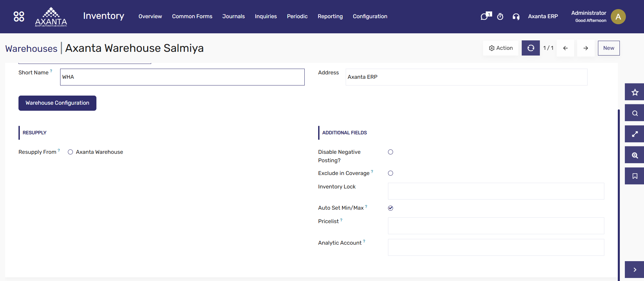The height and width of the screenshot is (281, 644).
Task: Click the Warehouse Configuration tab button
Action: (x=57, y=103)
